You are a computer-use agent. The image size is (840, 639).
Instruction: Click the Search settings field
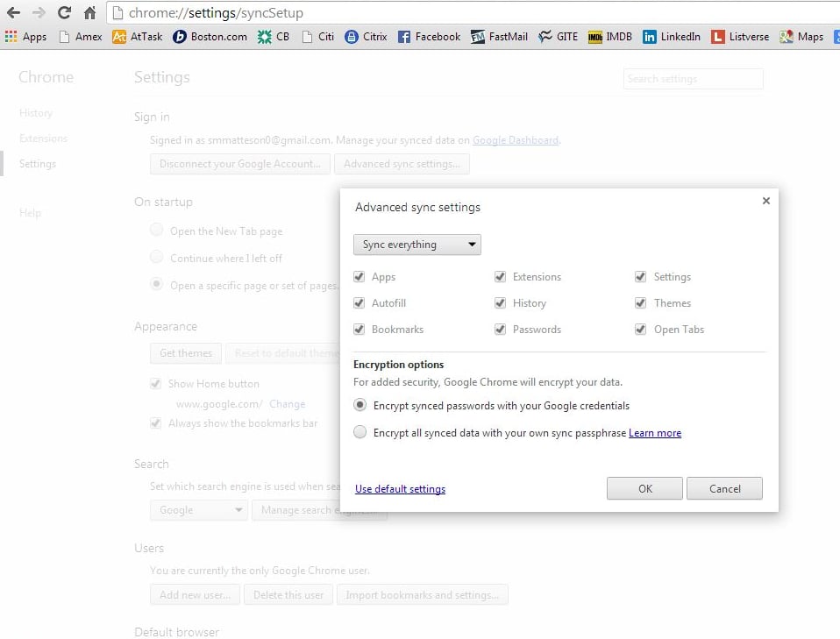(694, 79)
